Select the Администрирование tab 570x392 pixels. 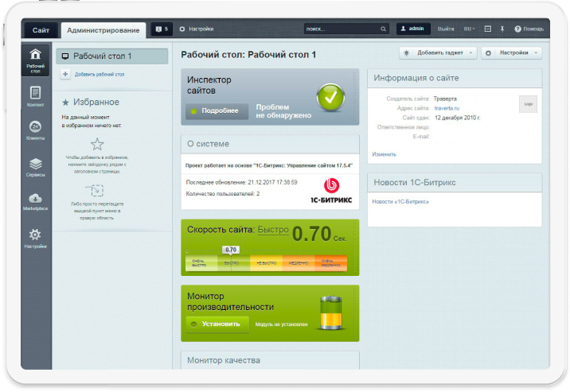(103, 30)
